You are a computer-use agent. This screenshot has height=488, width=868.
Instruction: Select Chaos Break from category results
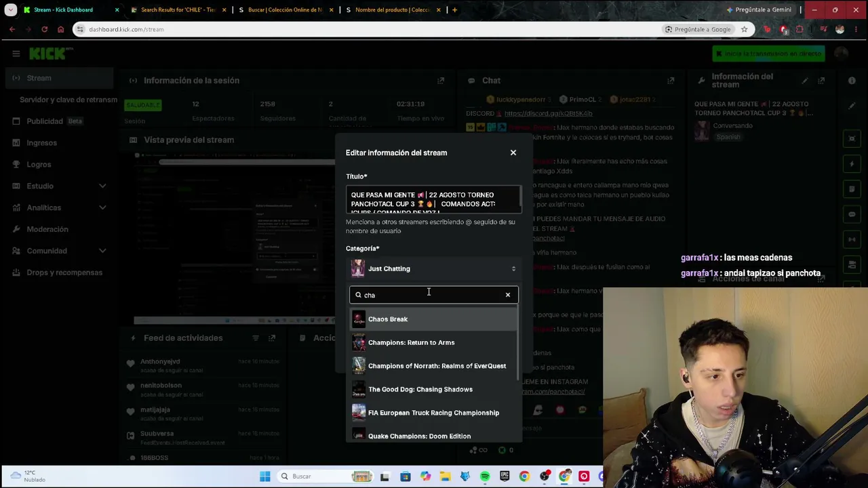click(x=434, y=319)
